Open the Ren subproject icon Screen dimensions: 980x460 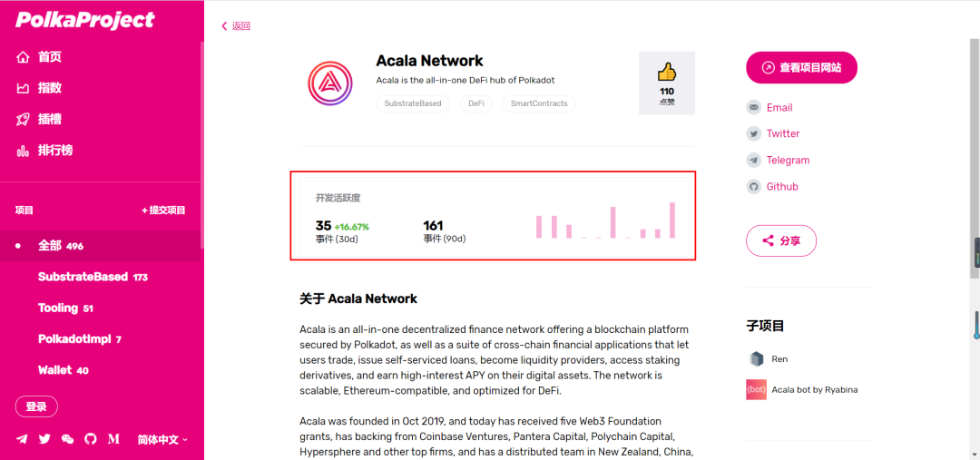coord(756,359)
